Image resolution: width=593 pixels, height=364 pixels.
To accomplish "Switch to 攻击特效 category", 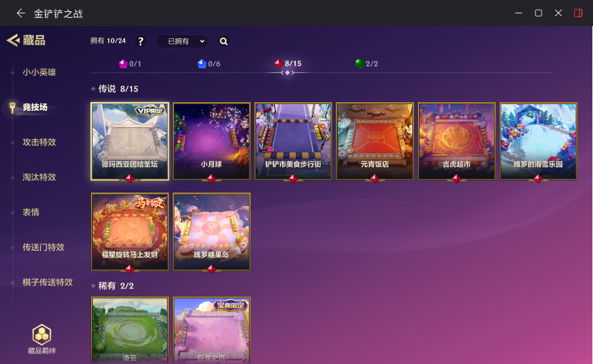I will click(39, 142).
